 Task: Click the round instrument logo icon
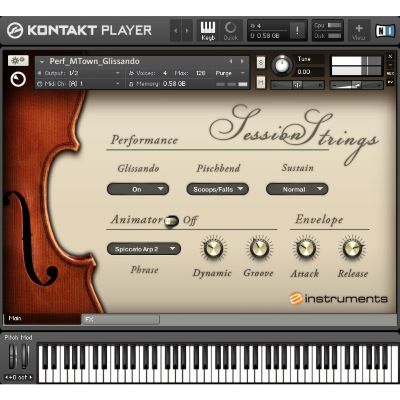(x=18, y=79)
